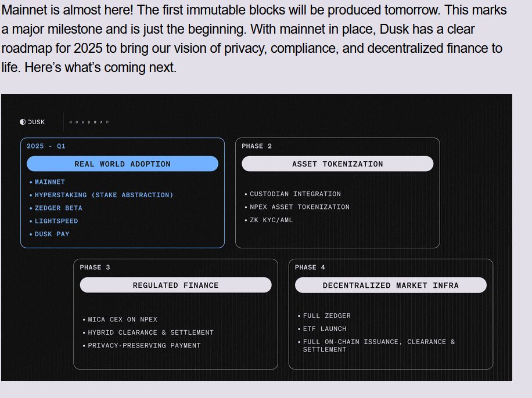Click the Zedger Beta item
Screen dimensions: 532x398
pyautogui.click(x=59, y=208)
